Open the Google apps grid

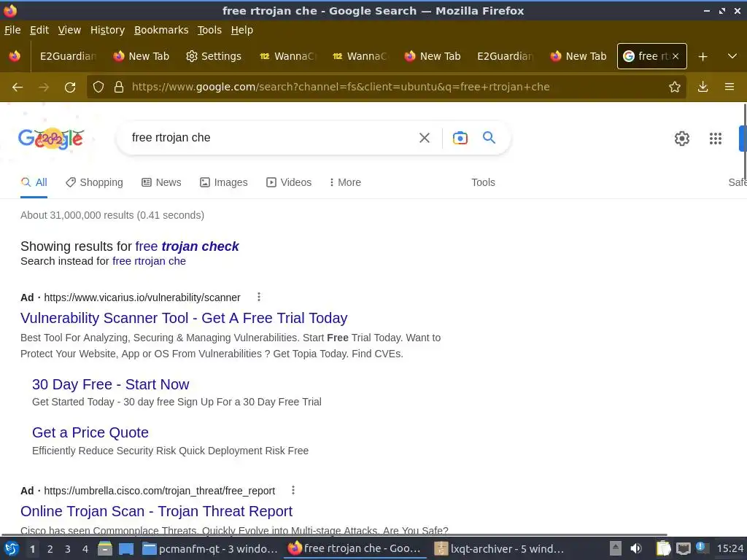click(x=715, y=139)
